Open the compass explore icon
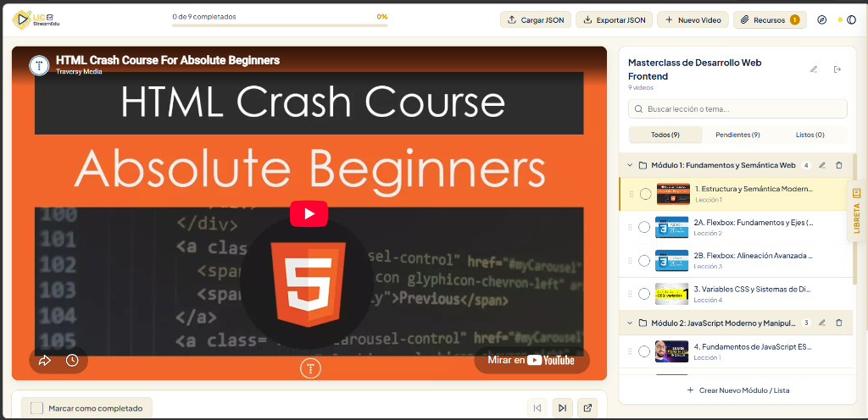Image resolution: width=868 pixels, height=420 pixels. click(x=822, y=19)
